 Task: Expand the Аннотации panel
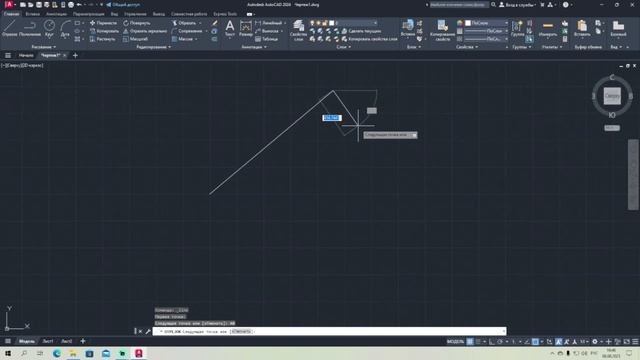(x=254, y=47)
